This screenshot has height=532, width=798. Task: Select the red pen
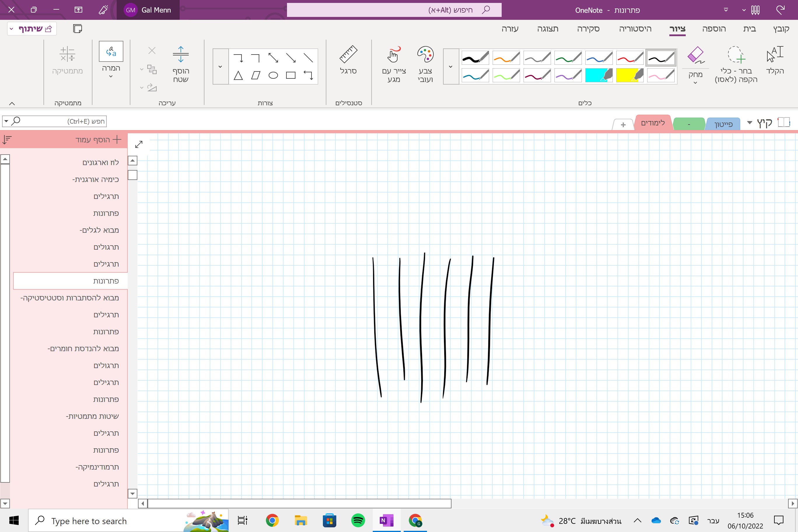click(x=630, y=58)
